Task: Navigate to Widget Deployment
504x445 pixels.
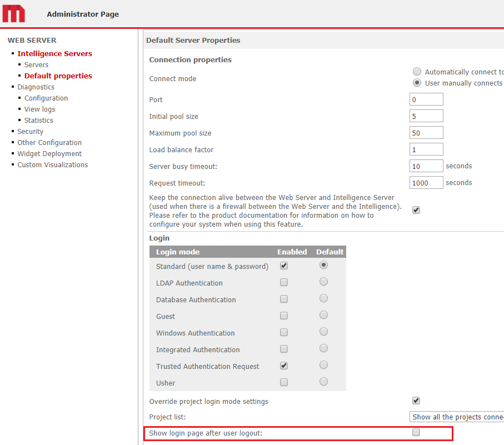Action: pyautogui.click(x=49, y=153)
